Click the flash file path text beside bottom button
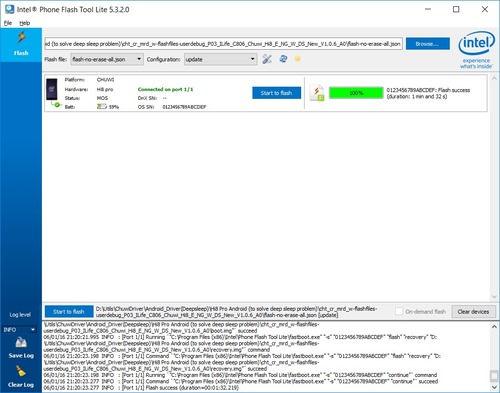500x393 pixels. tap(236, 312)
